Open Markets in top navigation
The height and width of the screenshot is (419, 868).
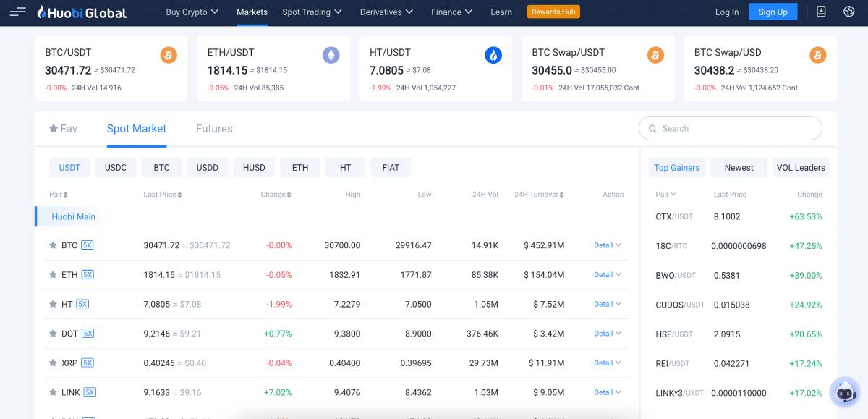pyautogui.click(x=252, y=12)
